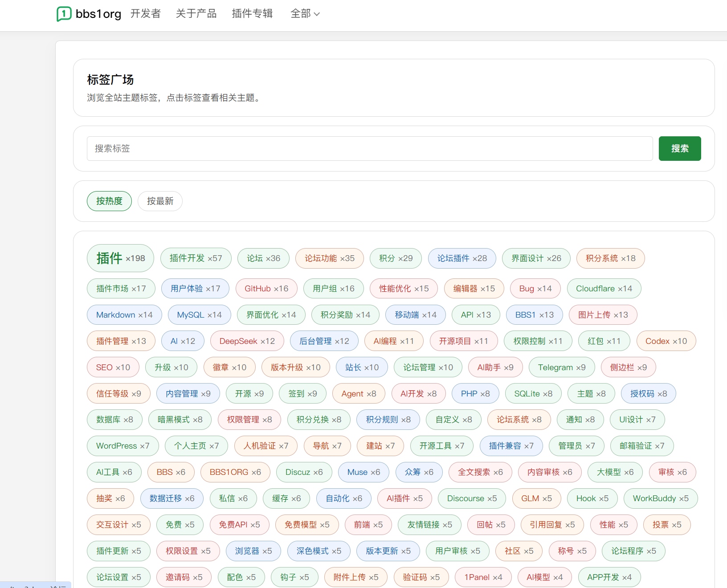
Task: Open the 免费API ×5 tag
Action: pyautogui.click(x=240, y=525)
